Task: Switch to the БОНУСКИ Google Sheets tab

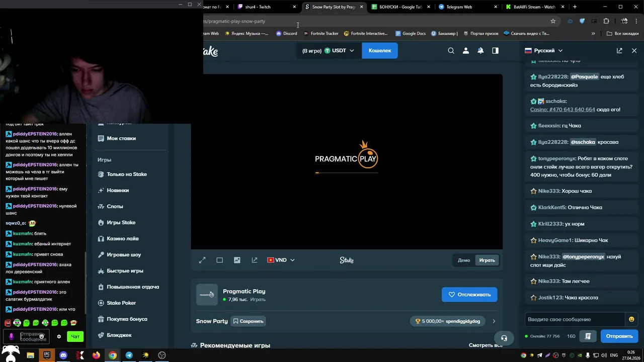Action: pos(400,7)
